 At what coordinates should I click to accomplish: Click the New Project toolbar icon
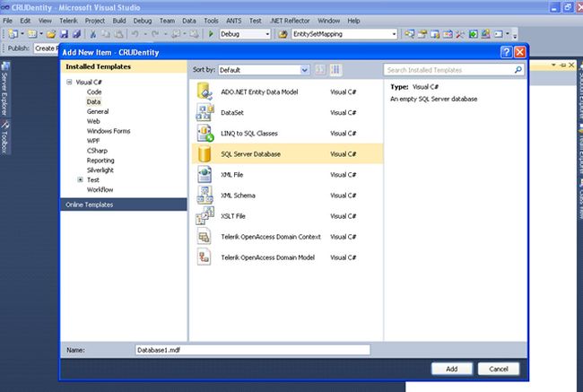13,34
